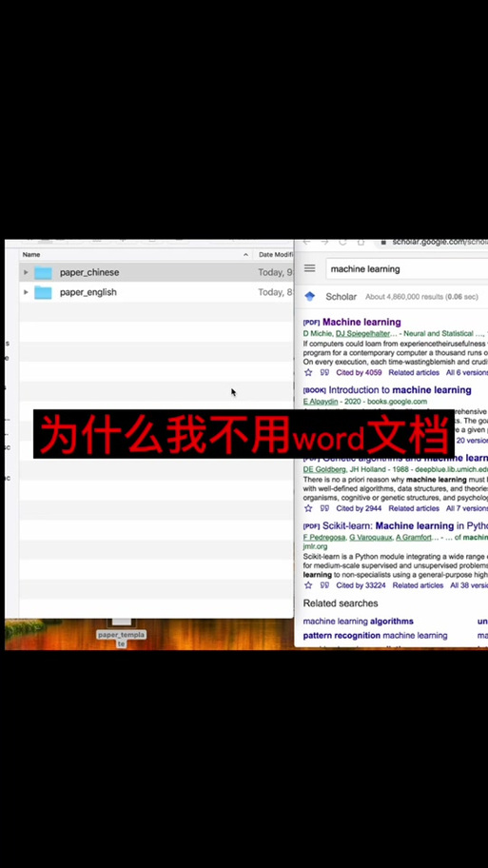Click the paper_english folder name
This screenshot has width=488, height=868.
(88, 292)
